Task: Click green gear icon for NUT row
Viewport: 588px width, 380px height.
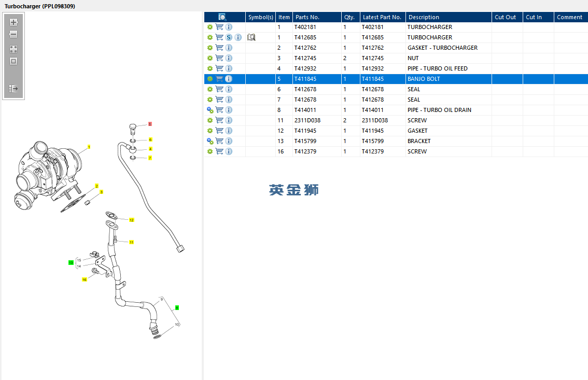Action: tap(210, 58)
